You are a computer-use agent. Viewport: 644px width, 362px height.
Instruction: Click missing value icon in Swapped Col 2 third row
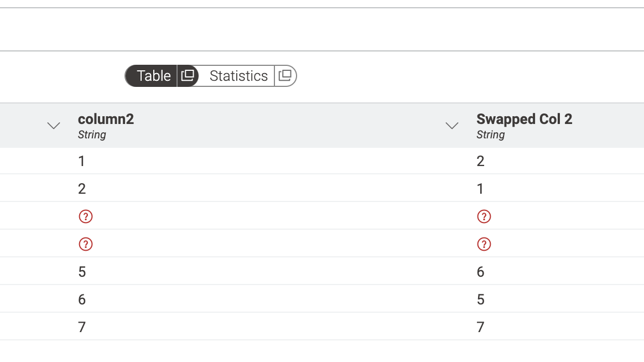click(x=484, y=216)
